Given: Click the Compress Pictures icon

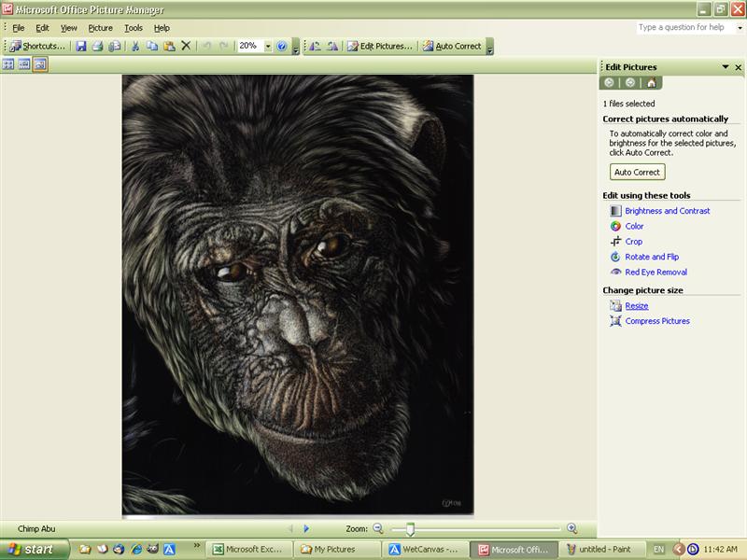Looking at the screenshot, I should pyautogui.click(x=616, y=321).
